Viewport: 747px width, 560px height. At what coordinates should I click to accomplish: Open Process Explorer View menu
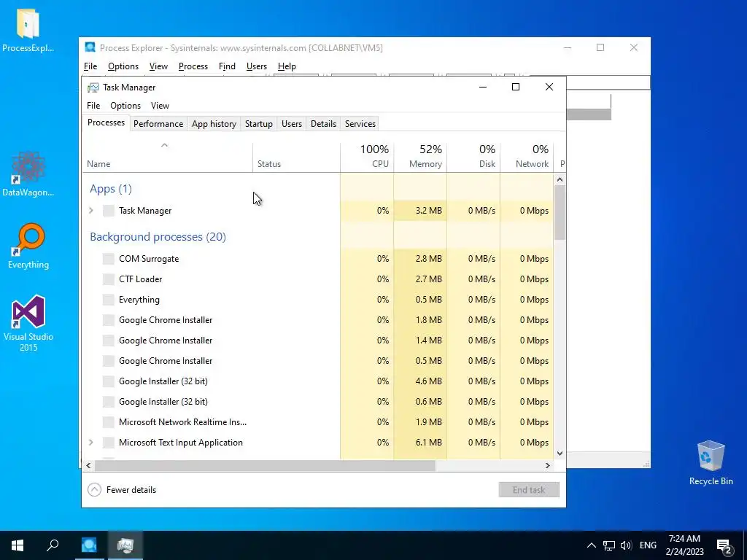(x=158, y=66)
